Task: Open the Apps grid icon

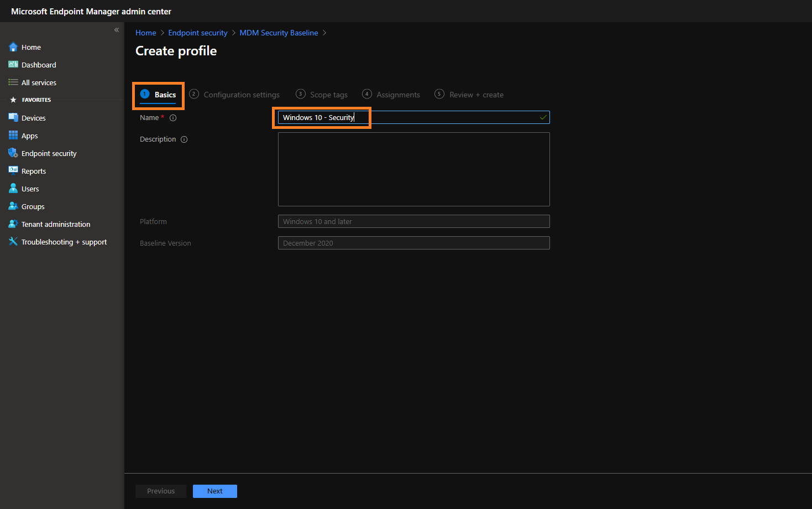Action: point(13,136)
